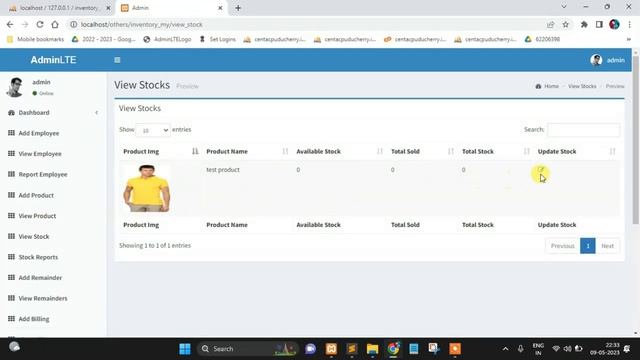Screen dimensions: 640x360
Task: Switch to localhost phpMyAdmin inventory tab
Action: 60,8
